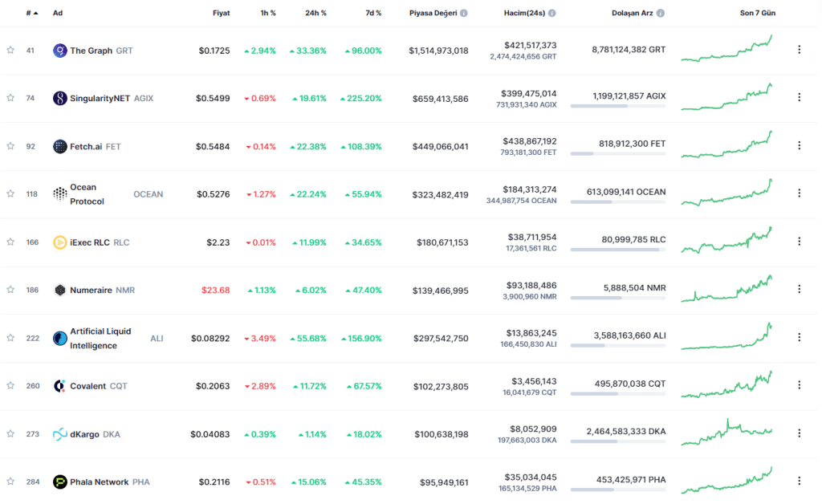
Task: Open the three-dot menu for SingularityNET
Action: point(799,97)
